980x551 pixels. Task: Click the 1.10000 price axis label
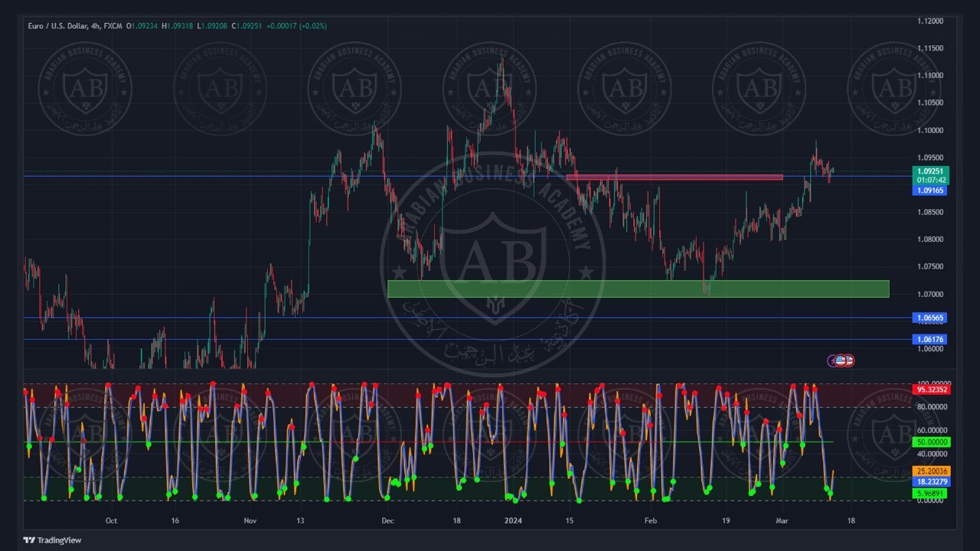click(x=930, y=130)
